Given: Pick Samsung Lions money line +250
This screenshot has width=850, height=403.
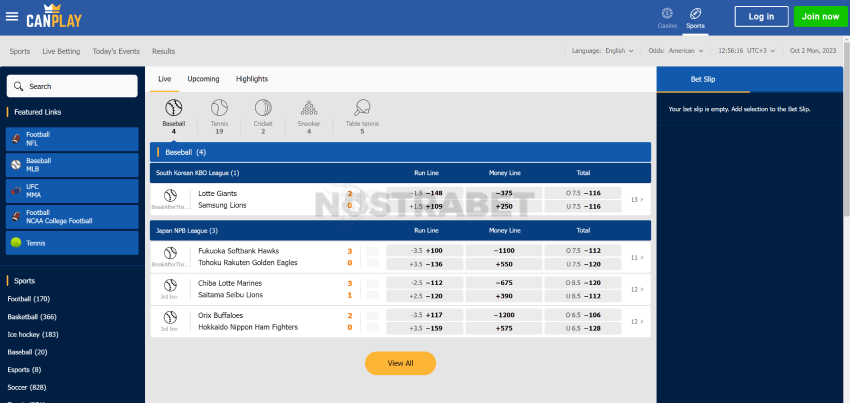Looking at the screenshot, I should 504,206.
